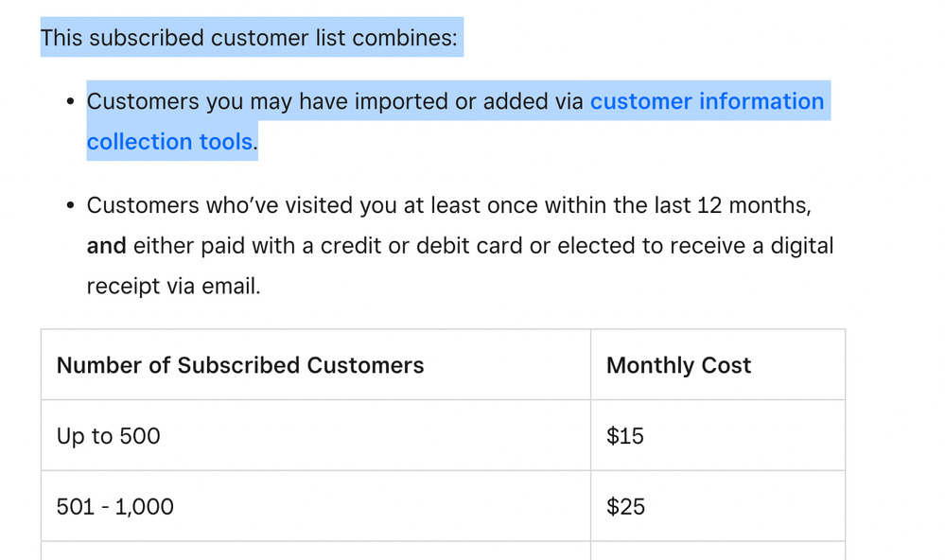Click the '12 months' phrase
The image size is (945, 560).
point(753,205)
